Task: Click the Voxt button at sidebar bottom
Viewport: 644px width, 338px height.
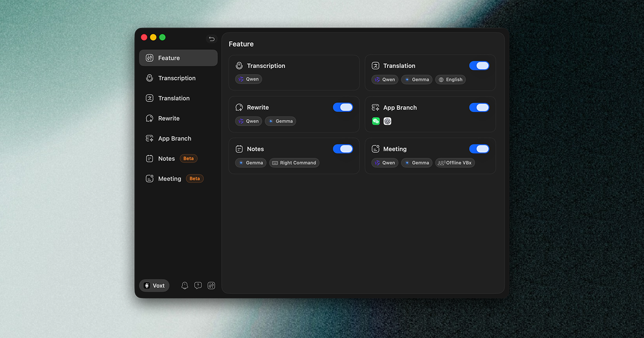Action: [x=154, y=286]
